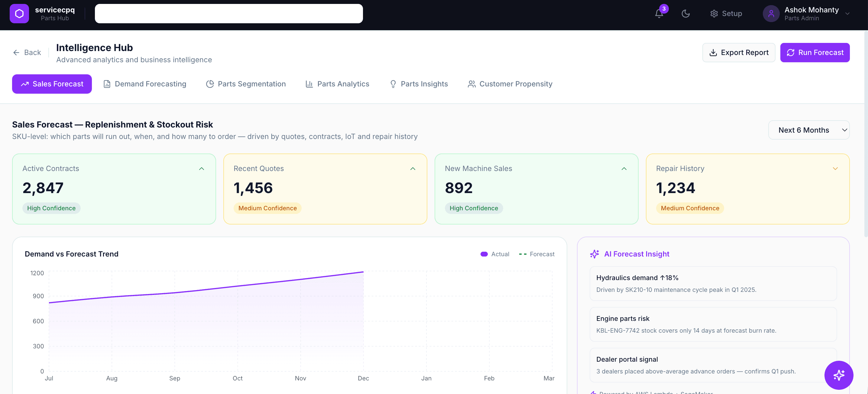This screenshot has height=394, width=868.
Task: Click High Confidence badge under Active Contracts
Action: click(51, 208)
